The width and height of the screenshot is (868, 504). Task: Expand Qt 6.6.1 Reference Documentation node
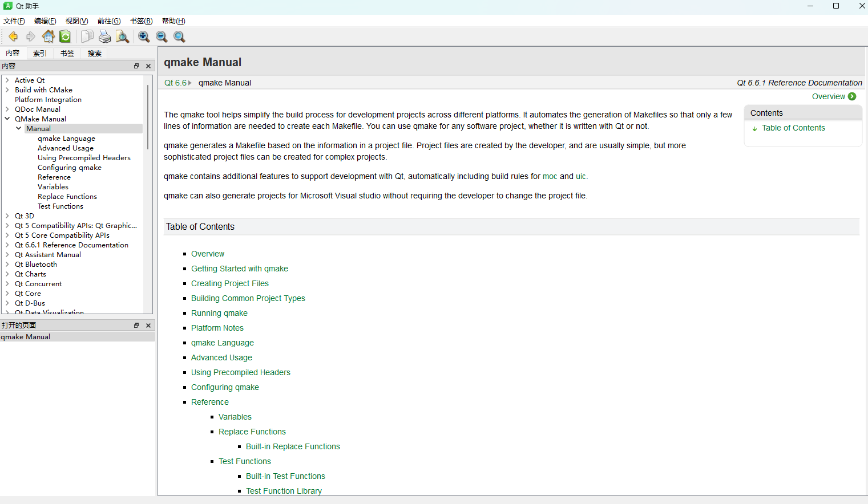point(7,245)
